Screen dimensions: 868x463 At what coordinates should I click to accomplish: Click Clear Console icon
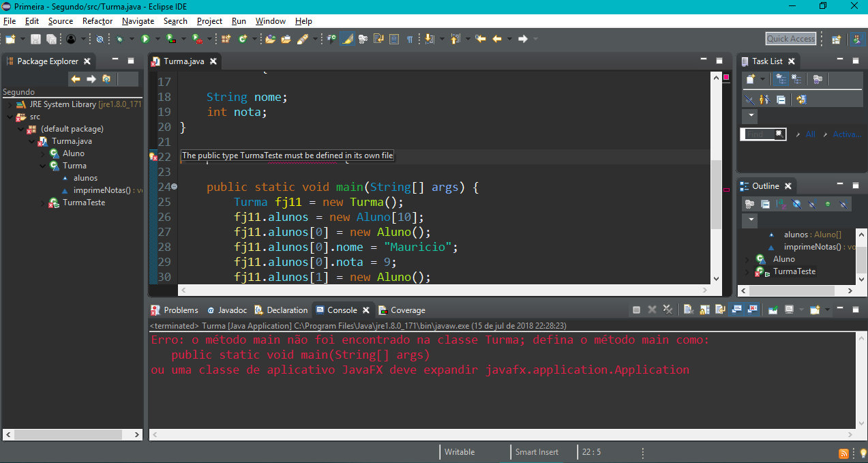(x=688, y=310)
